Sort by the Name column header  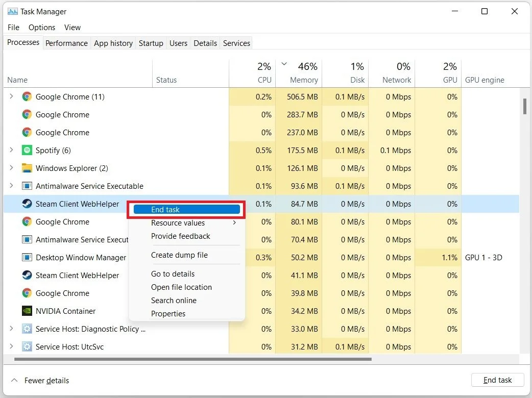click(78, 73)
